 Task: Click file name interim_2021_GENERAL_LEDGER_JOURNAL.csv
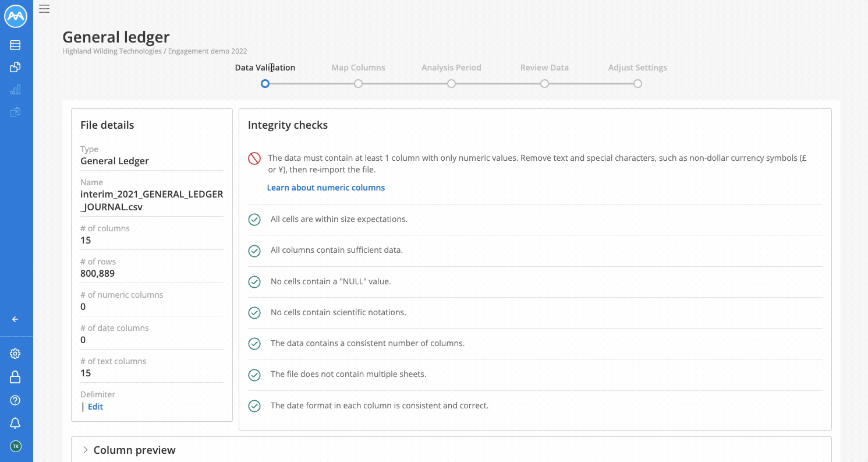point(152,200)
